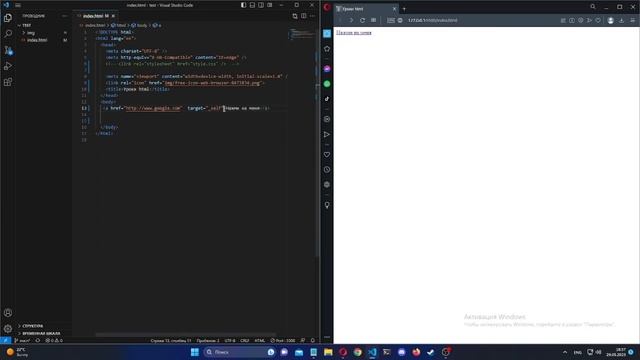Change the HTML language mode
This screenshot has width=640, height=360.
[260, 340]
